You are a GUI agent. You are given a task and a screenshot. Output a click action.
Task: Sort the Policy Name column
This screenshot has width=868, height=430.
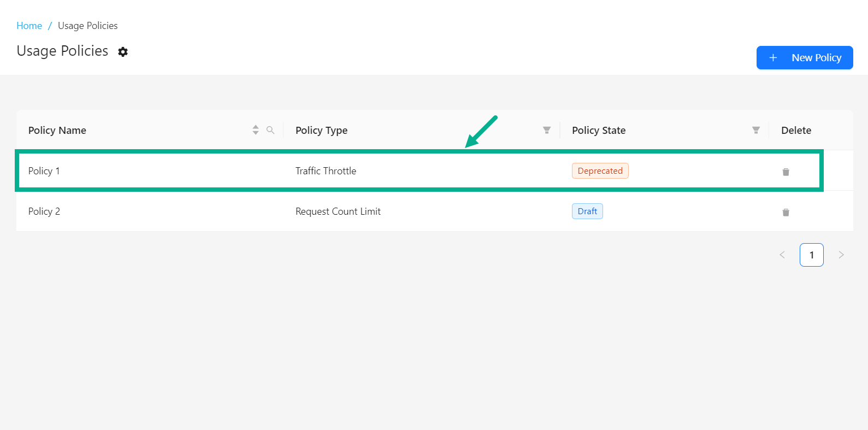tap(256, 130)
